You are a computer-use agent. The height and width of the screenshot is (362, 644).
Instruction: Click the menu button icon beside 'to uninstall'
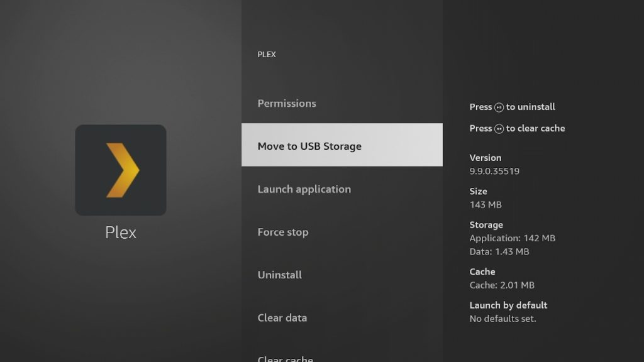(499, 107)
